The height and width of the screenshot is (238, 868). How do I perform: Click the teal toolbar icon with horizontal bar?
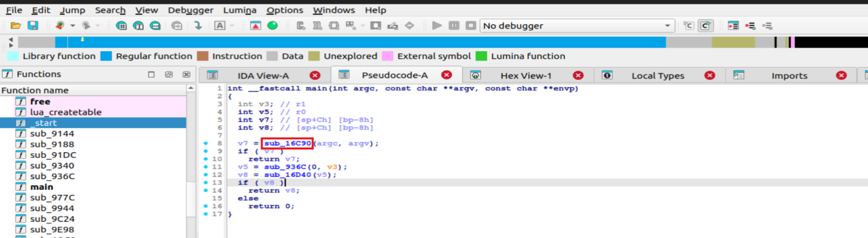click(155, 25)
